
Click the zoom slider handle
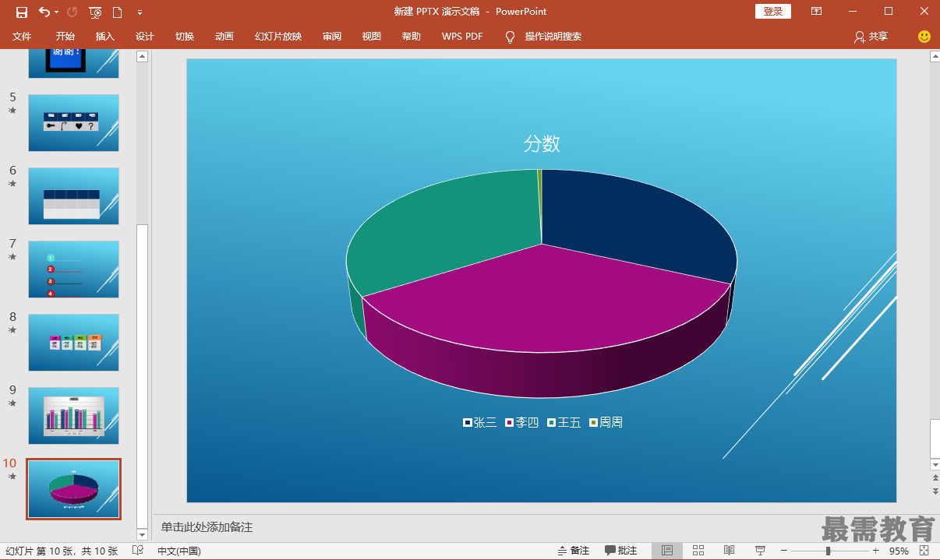(x=828, y=551)
